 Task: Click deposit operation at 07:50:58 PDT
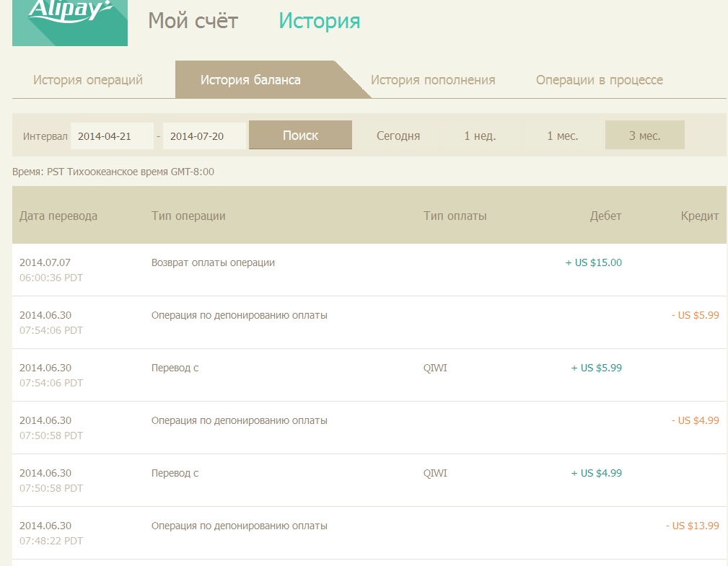click(x=239, y=421)
